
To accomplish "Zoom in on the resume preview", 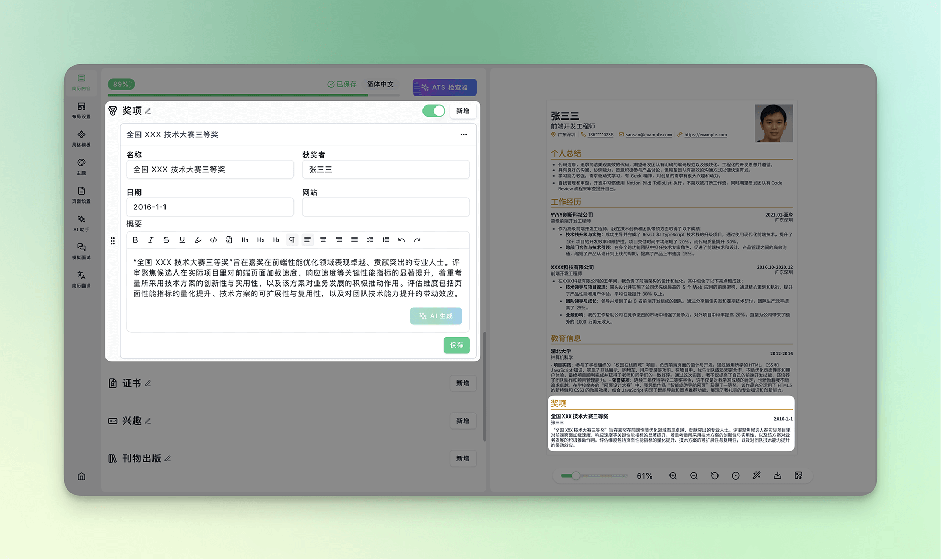I will [673, 475].
